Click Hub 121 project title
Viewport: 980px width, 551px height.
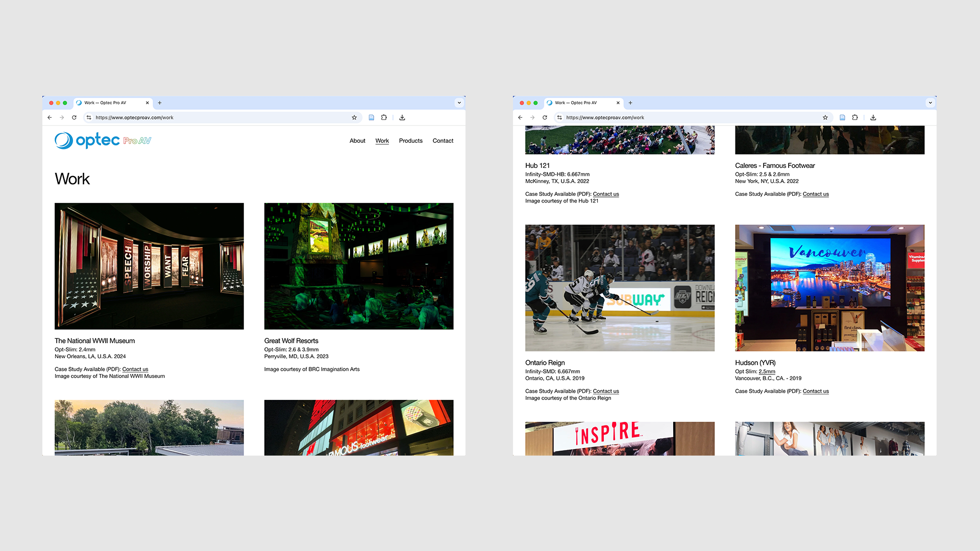click(537, 166)
